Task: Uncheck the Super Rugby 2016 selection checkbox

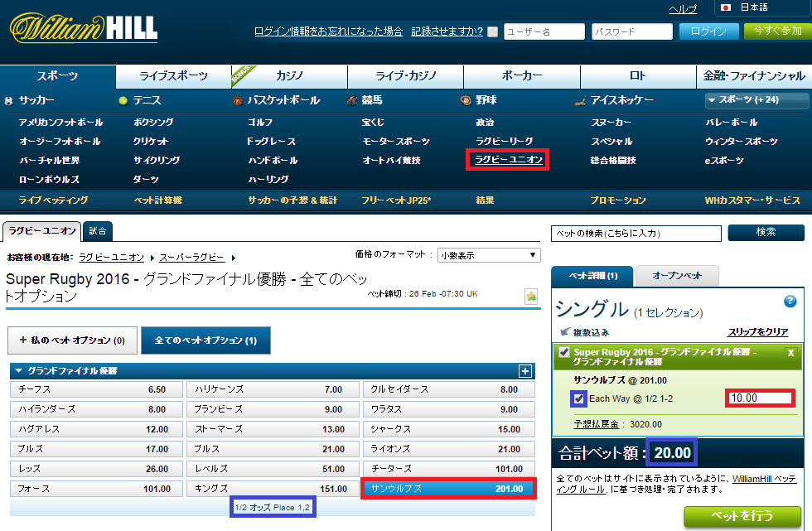Action: (564, 352)
